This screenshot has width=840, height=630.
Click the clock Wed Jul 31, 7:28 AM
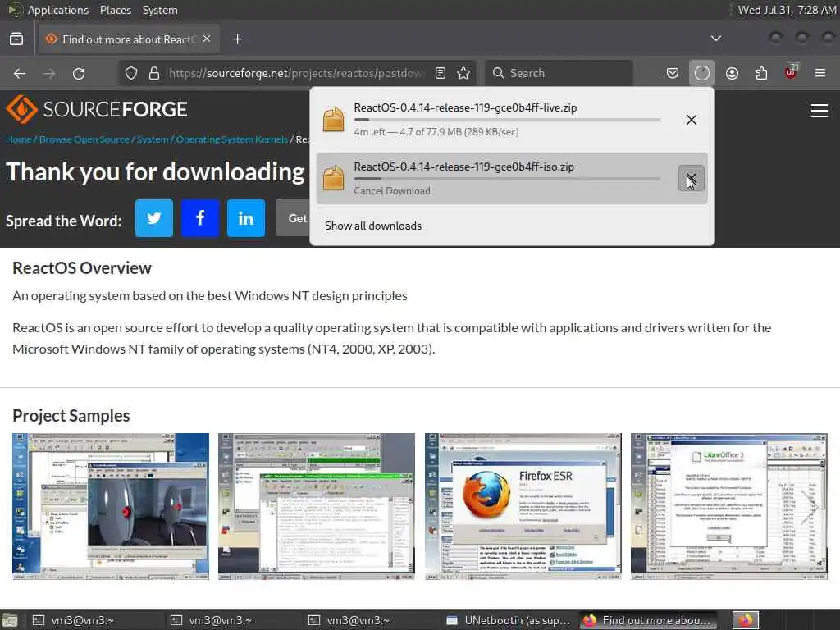click(x=787, y=10)
